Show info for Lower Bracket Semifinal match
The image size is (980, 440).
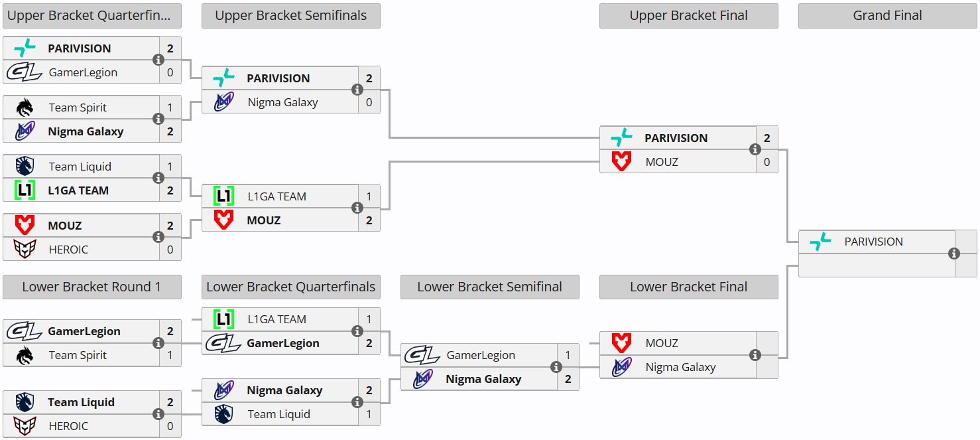(x=556, y=367)
